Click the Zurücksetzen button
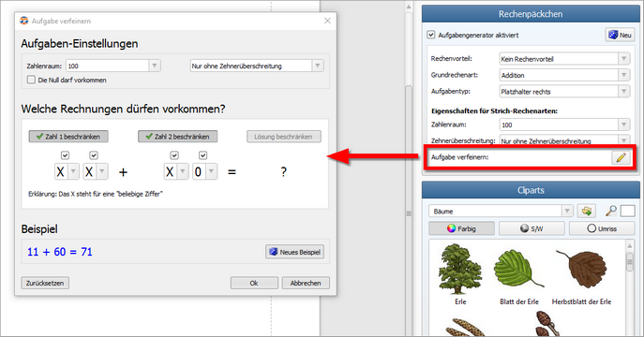This screenshot has height=337, width=644. [x=45, y=283]
